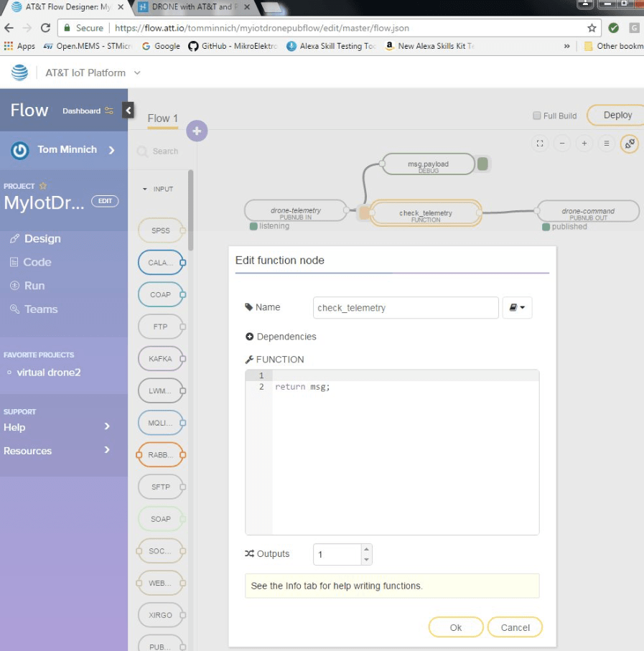Toggle the Dashboard switch in sidebar
Screen dimensions: 644x651
(109, 111)
